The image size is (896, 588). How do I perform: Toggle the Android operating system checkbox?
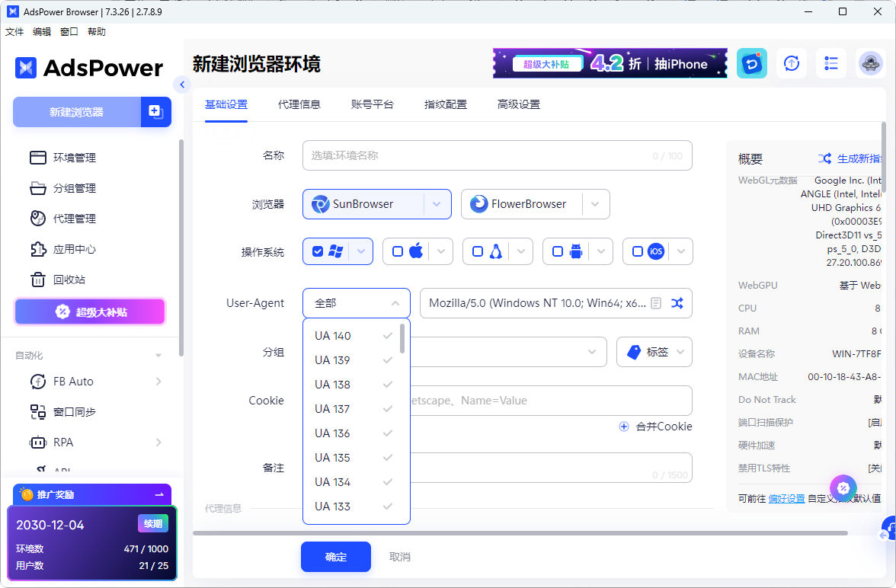[558, 251]
